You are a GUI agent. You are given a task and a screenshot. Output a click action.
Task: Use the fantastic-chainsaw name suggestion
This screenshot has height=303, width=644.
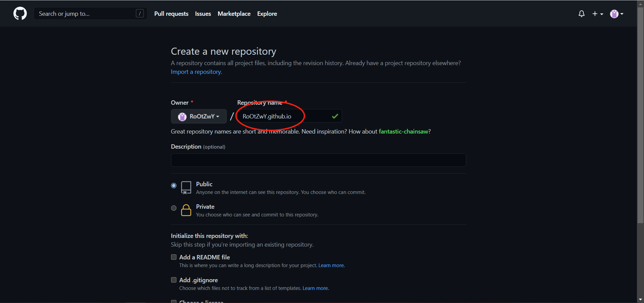pyautogui.click(x=404, y=132)
